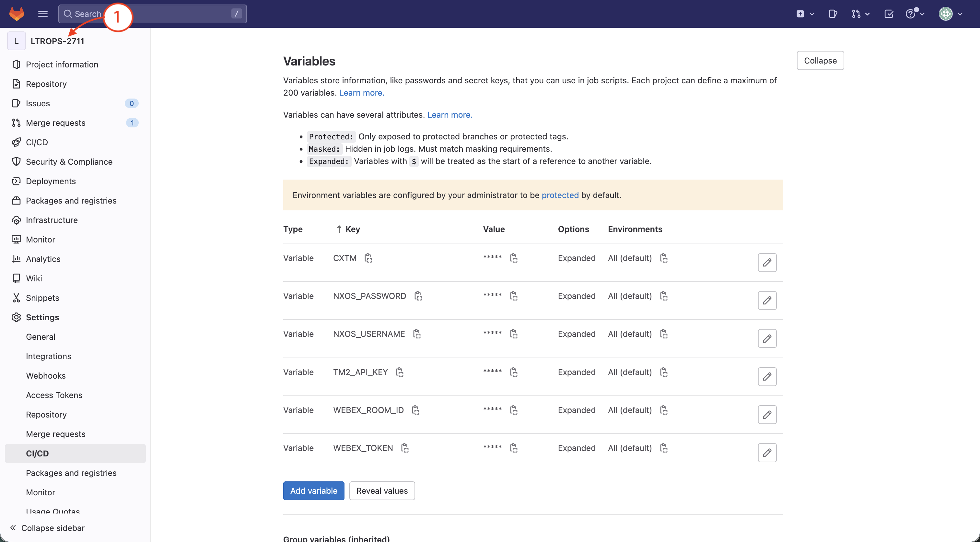Reveal hidden variable values
980x542 pixels.
(381, 490)
